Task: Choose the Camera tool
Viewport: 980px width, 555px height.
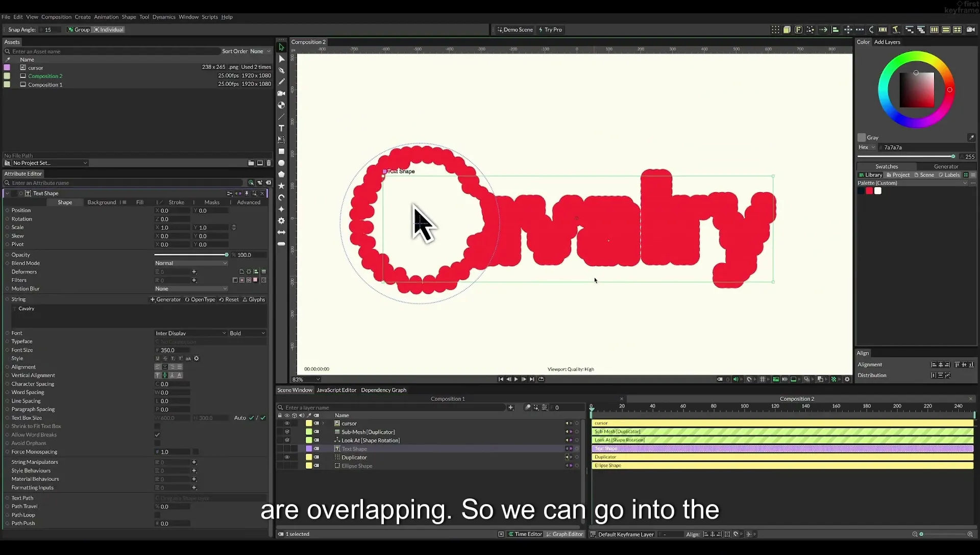Action: pyautogui.click(x=281, y=93)
